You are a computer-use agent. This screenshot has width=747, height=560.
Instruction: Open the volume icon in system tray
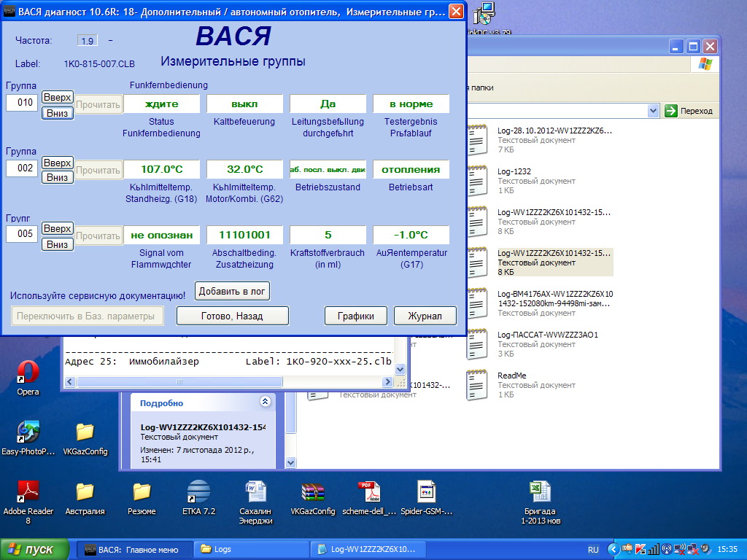(705, 550)
